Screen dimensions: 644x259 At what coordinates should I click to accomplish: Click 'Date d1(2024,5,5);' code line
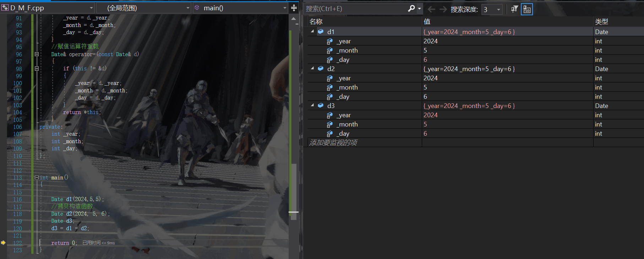77,199
